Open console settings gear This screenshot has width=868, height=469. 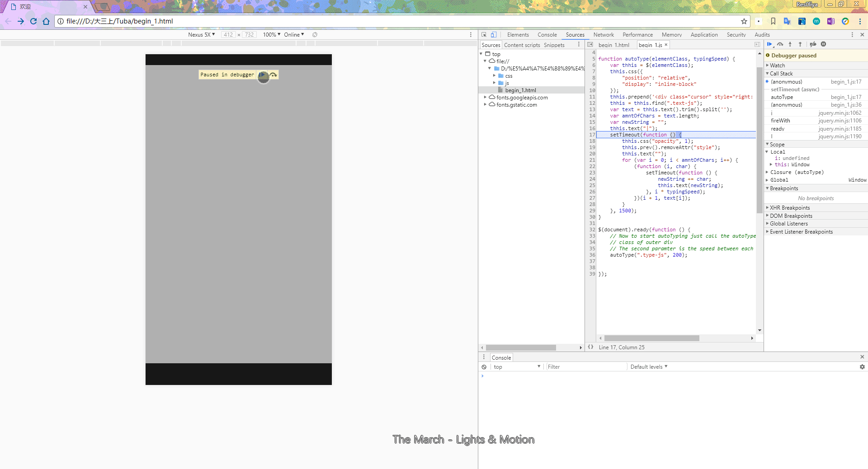(862, 367)
